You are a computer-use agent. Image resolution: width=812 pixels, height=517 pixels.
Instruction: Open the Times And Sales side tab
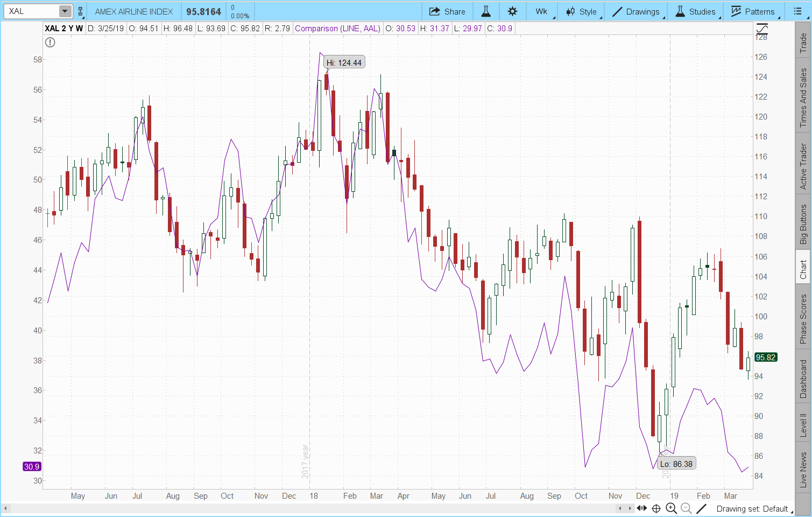click(x=803, y=98)
